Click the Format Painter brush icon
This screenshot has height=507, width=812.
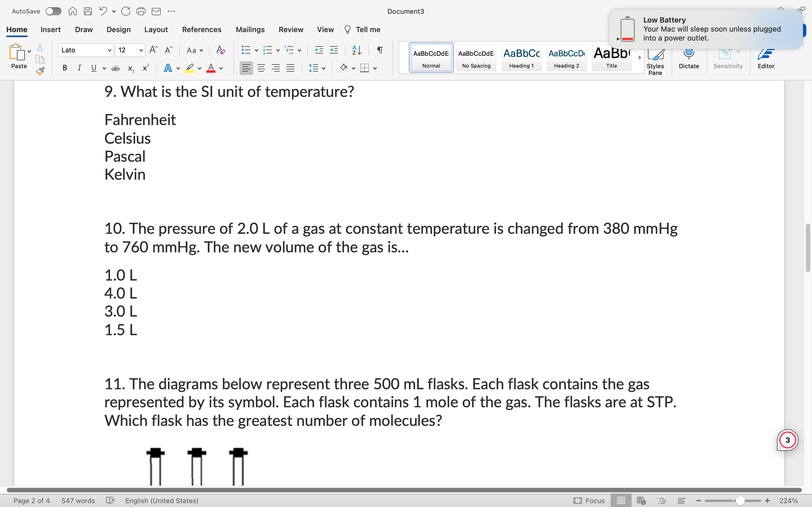pyautogui.click(x=40, y=71)
